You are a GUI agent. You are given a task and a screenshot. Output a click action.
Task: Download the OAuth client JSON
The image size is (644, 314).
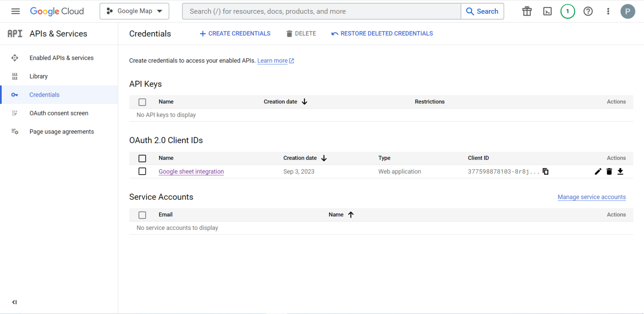(x=620, y=171)
